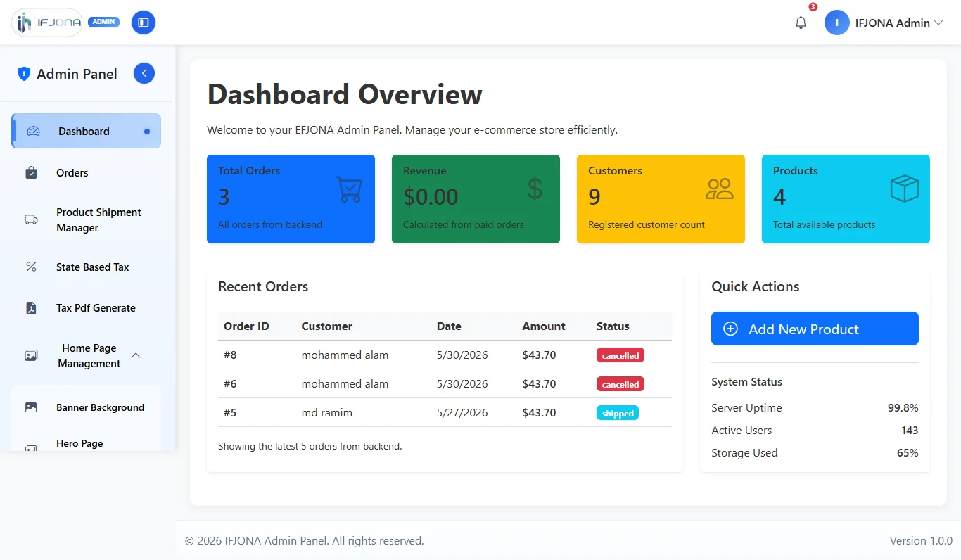Click the box icon on Products card
Viewport: 961px width, 560px height.
[905, 189]
